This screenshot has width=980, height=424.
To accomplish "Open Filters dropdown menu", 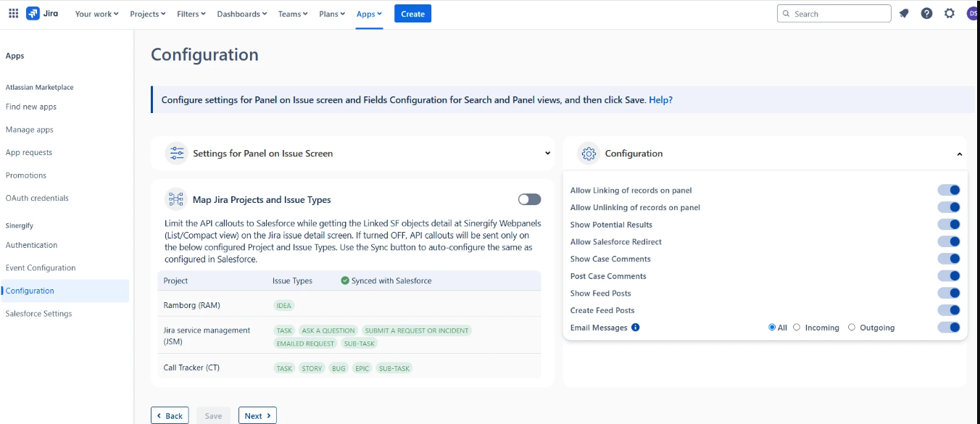I will pos(191,14).
